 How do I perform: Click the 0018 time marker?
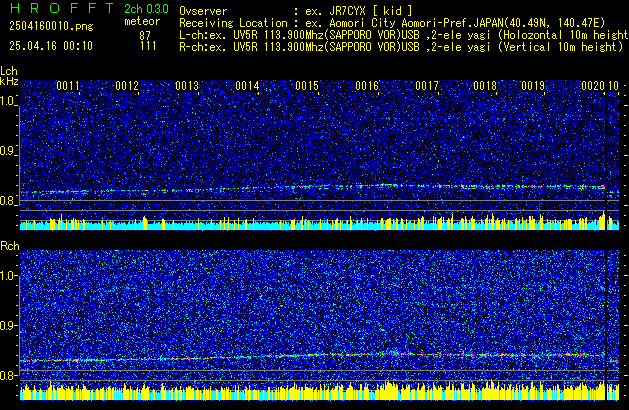coord(485,86)
